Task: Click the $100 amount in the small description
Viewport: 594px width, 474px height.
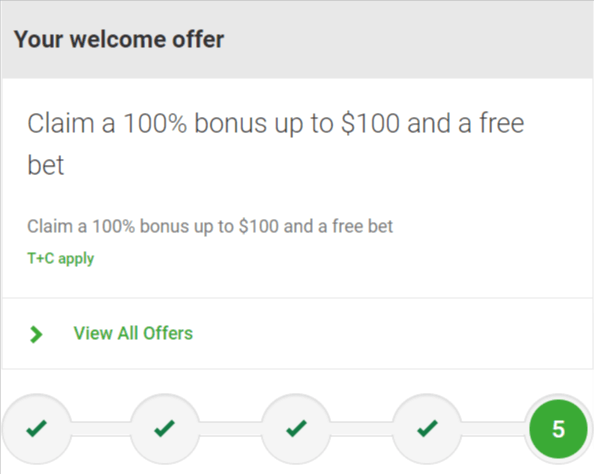Action: pos(259,226)
